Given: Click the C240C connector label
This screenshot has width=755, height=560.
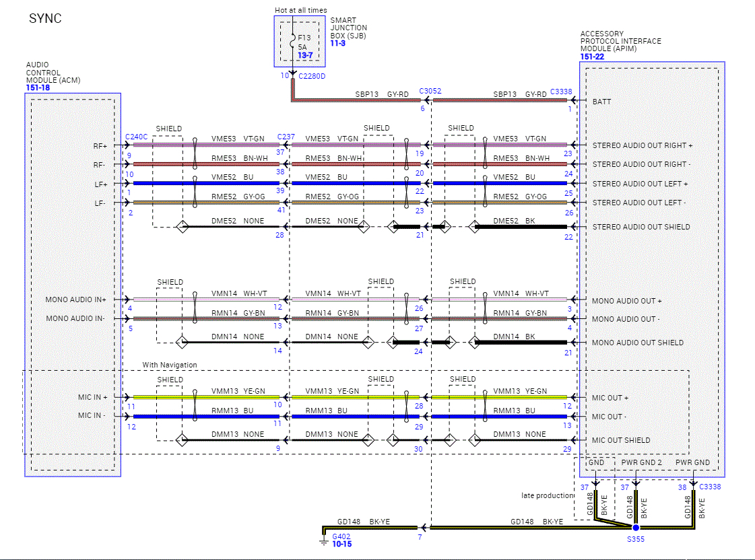Looking at the screenshot, I should click(136, 137).
